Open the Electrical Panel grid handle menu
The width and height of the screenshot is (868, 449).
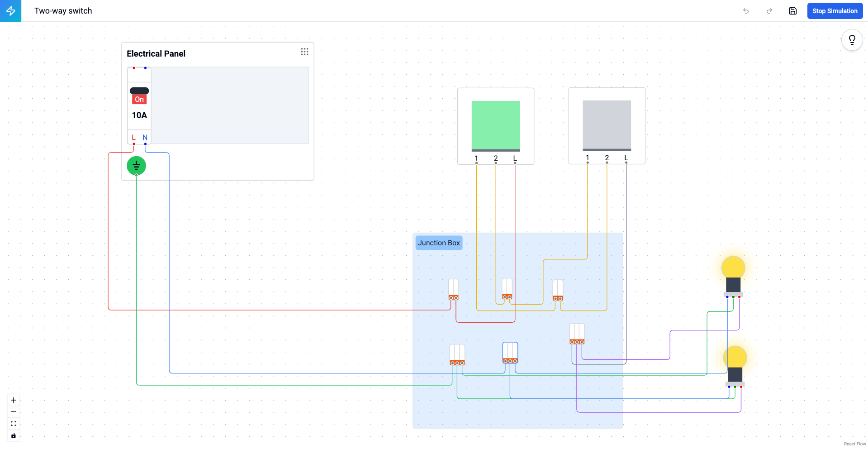point(304,52)
